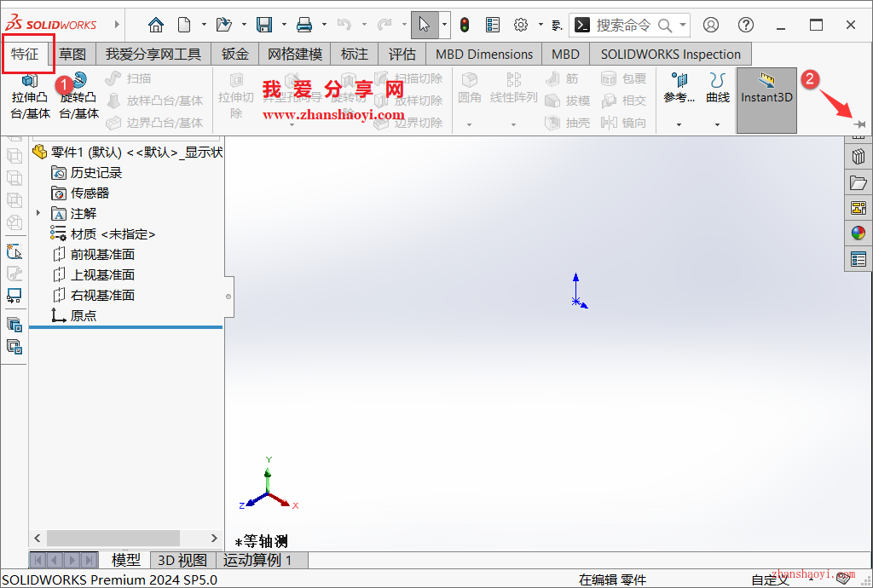Screen dimensions: 873x588
Task: Click feature tree horizontal scrollbar right arrow
Action: 214,538
